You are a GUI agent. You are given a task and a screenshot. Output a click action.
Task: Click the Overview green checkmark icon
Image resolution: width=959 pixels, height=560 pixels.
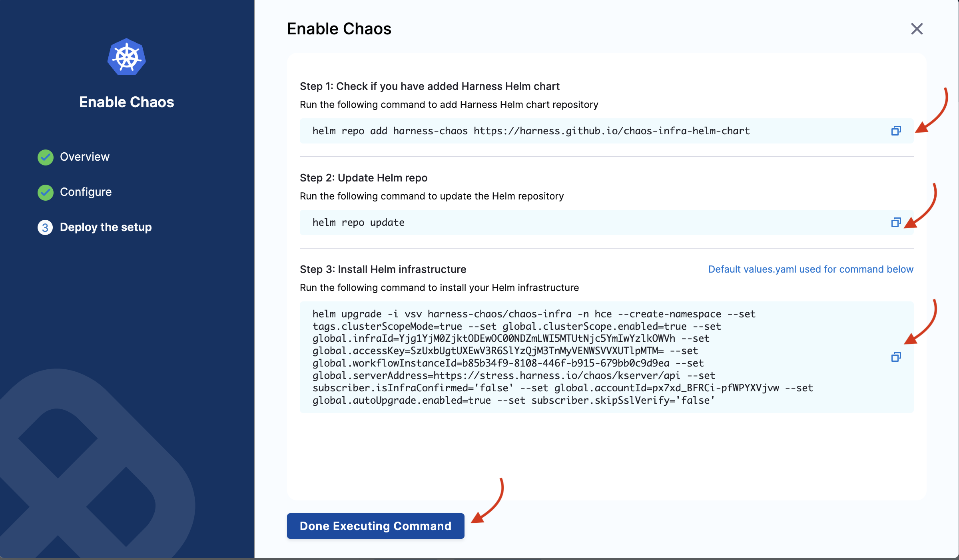(46, 157)
